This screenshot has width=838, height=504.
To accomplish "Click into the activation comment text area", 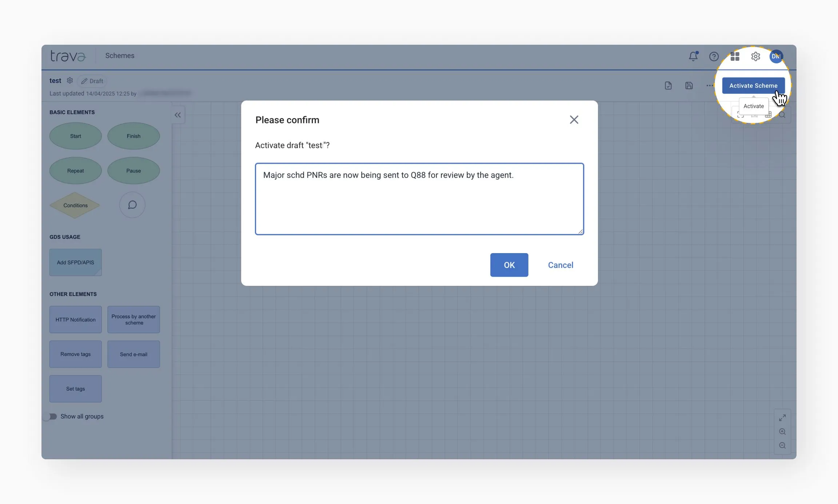I will pos(419,199).
